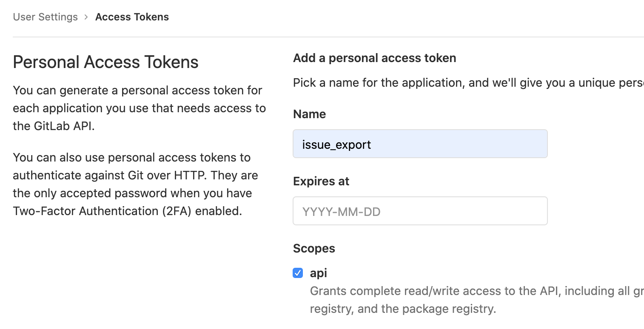Click the Add a personal access token title

point(374,58)
